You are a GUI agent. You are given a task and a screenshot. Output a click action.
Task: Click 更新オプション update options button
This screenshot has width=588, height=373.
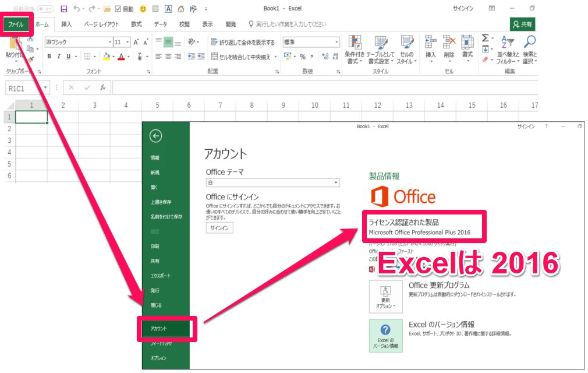385,297
